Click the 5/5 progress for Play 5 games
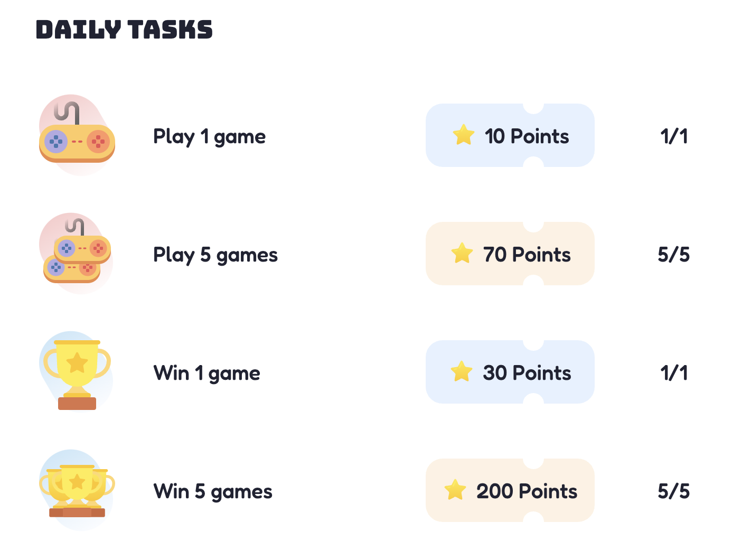The image size is (732, 560). 674,255
